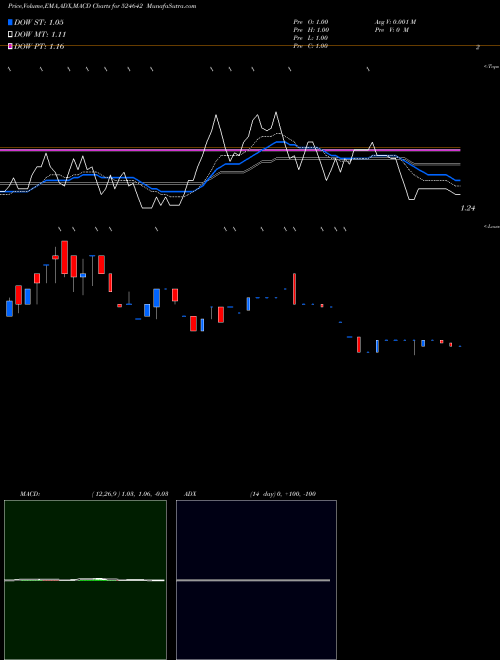Click the tall thin red candle in the mid-right
Viewport: 500px width, 660px height.
point(294,289)
